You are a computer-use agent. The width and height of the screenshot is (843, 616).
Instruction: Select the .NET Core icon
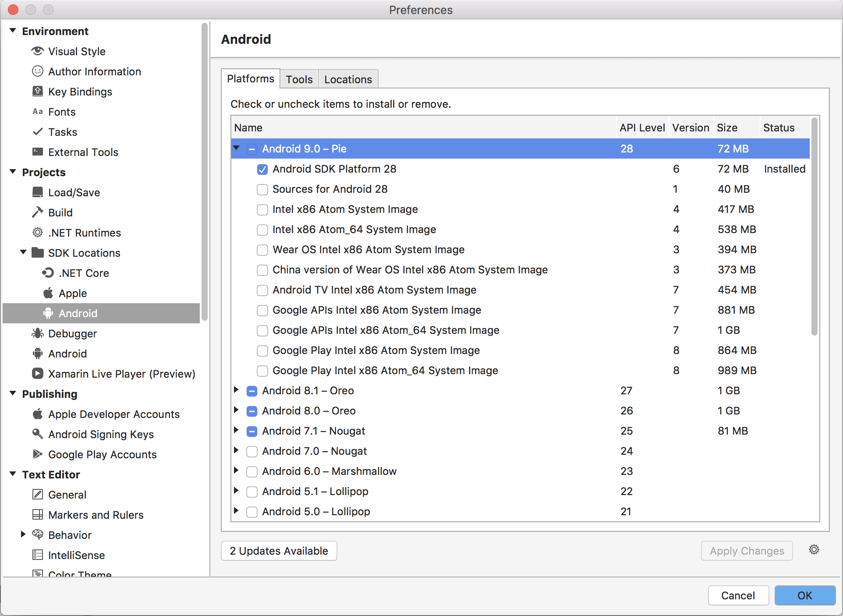[48, 273]
